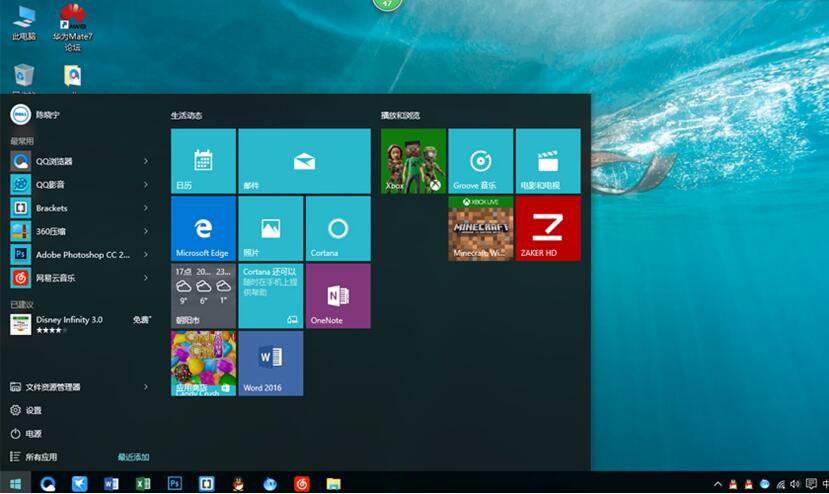Open the Candy Crush store tile
829x494 pixels.
[x=204, y=363]
